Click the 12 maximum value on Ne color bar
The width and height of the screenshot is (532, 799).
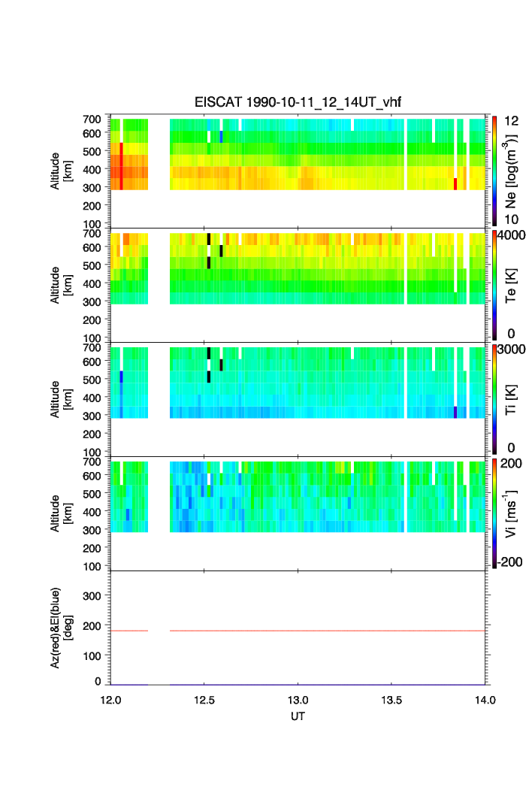click(511, 121)
